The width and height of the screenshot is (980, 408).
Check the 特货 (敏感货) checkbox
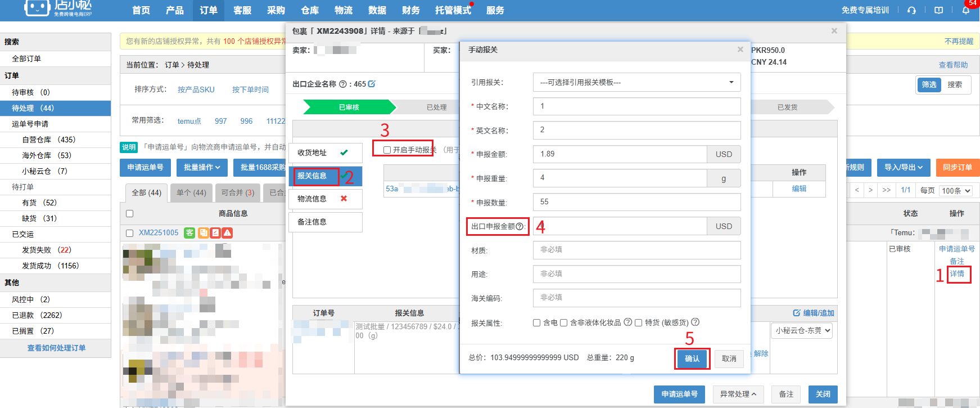[638, 322]
